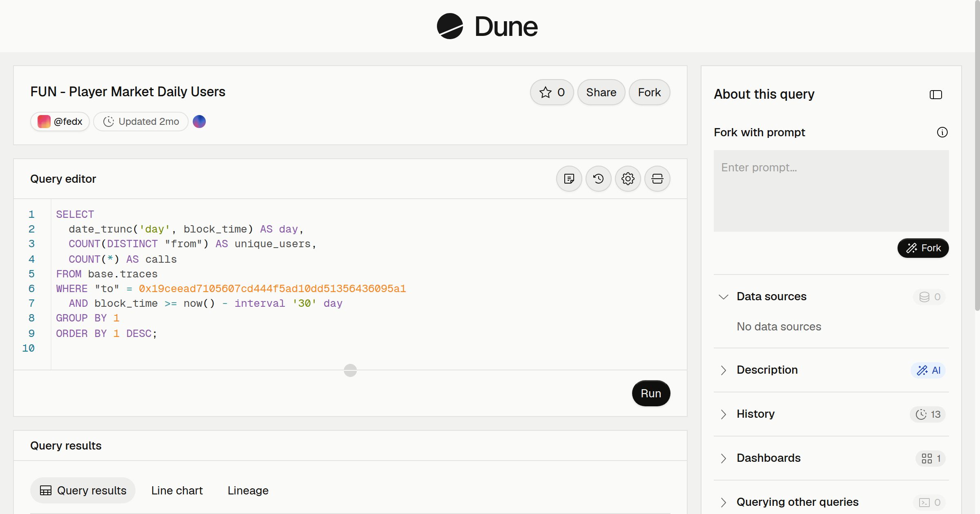The width and height of the screenshot is (980, 514).
Task: Star this query
Action: (552, 92)
